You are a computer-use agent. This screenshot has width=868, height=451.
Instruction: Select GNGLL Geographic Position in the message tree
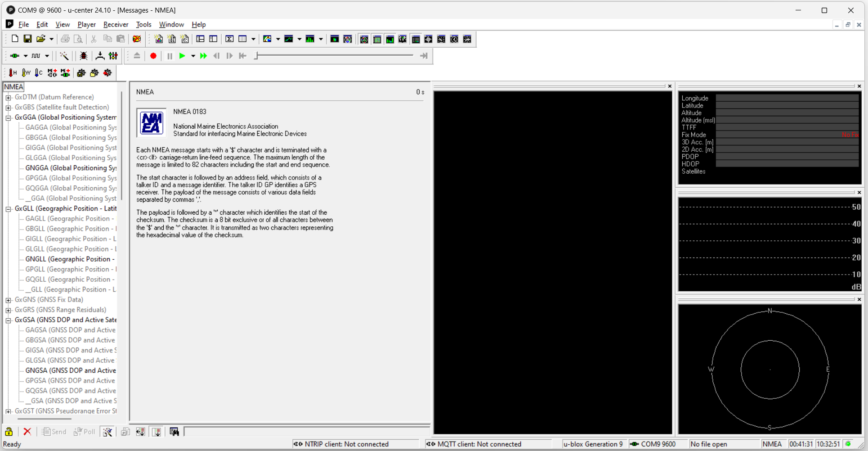pyautogui.click(x=69, y=259)
